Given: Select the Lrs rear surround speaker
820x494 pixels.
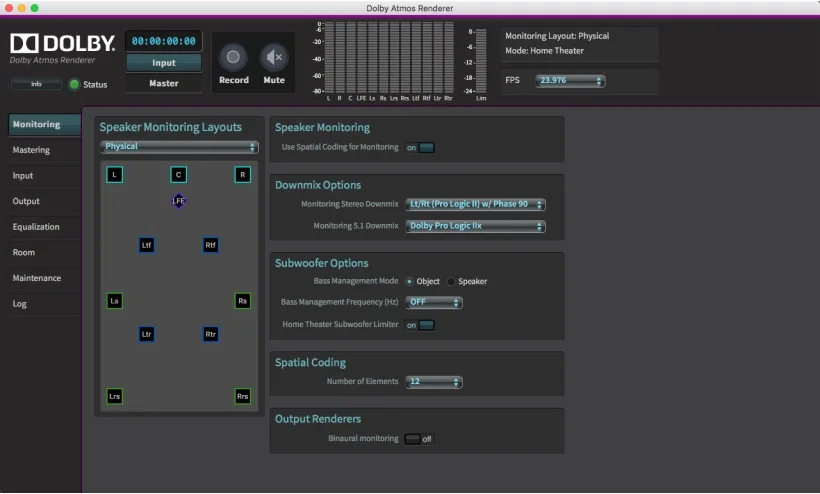Looking at the screenshot, I should tap(115, 396).
